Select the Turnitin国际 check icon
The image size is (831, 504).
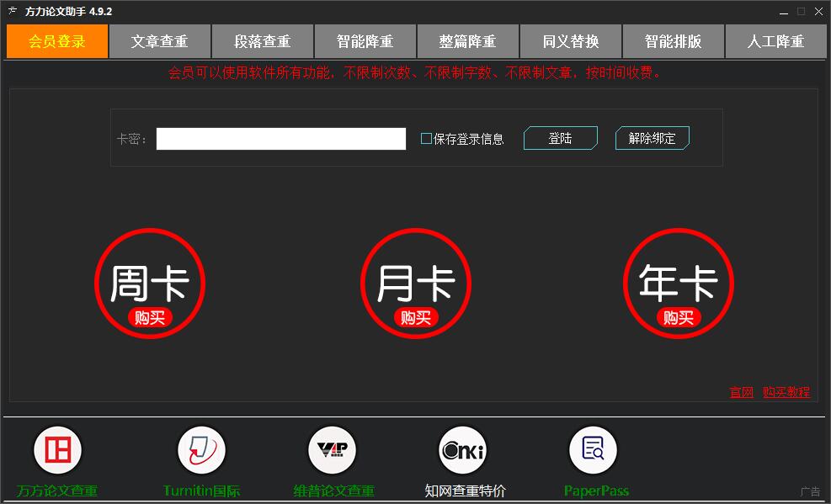click(200, 449)
